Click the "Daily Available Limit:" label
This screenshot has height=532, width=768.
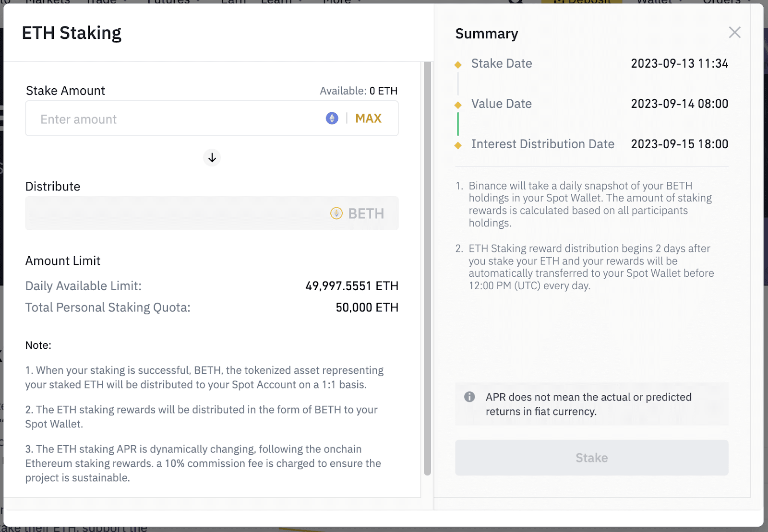(84, 286)
